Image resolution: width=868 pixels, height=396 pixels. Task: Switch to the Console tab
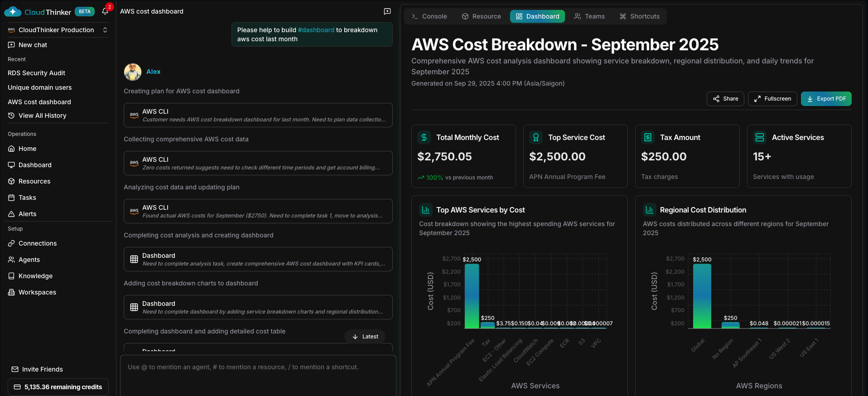tap(429, 16)
